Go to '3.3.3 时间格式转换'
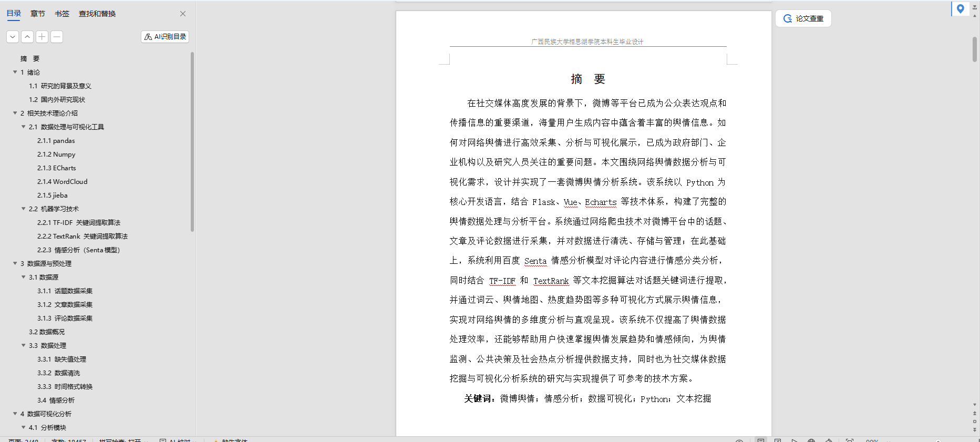 [x=65, y=386]
